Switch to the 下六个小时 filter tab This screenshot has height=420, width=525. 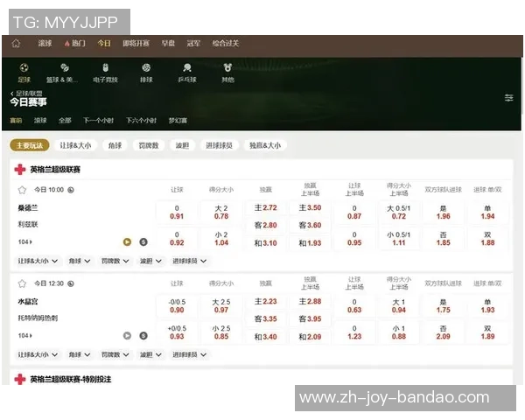tap(141, 120)
